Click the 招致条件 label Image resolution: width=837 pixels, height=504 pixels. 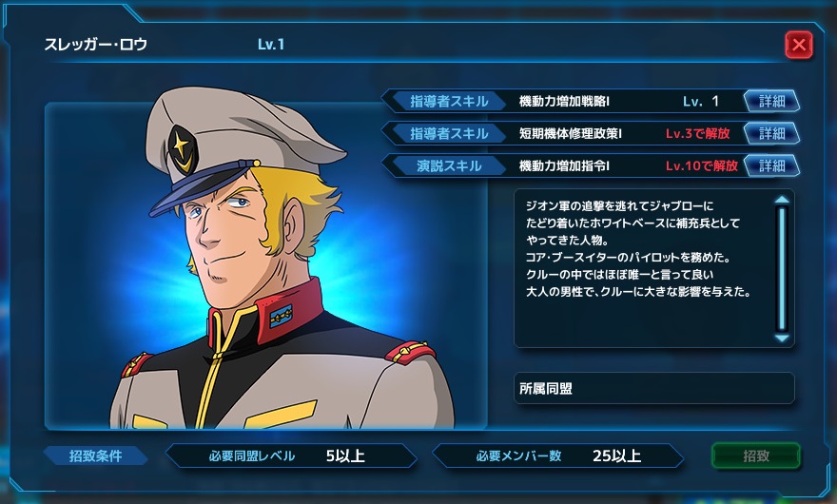95,456
